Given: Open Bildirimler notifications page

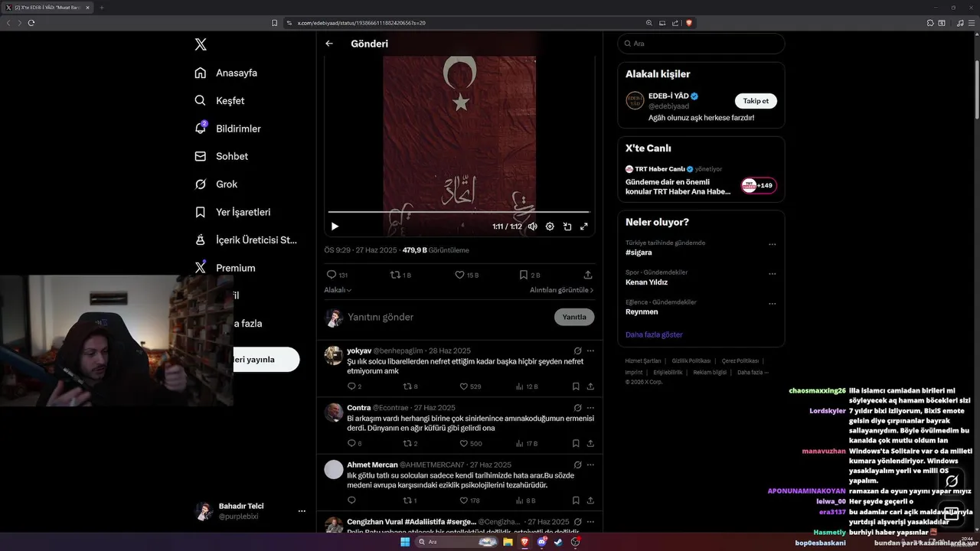Looking at the screenshot, I should [x=228, y=129].
